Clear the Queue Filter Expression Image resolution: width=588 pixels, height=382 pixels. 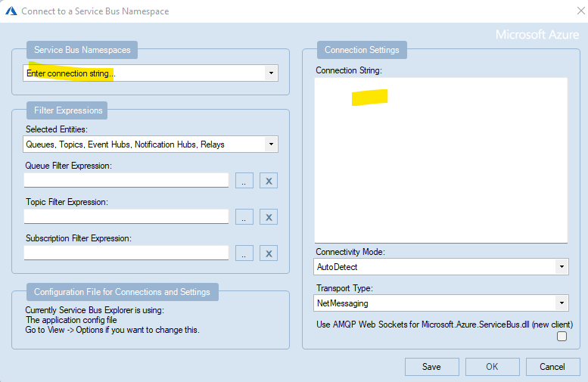[269, 181]
